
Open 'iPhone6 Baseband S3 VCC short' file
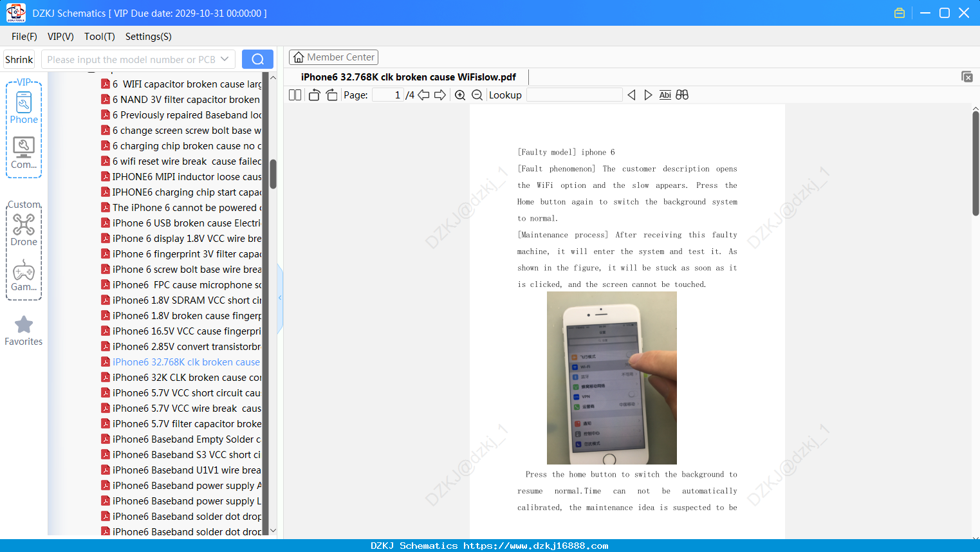tap(181, 455)
